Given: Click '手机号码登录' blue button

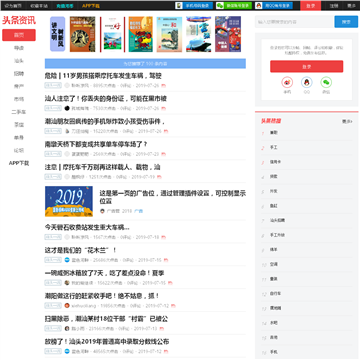Looking at the screenshot, I should point(194,5).
